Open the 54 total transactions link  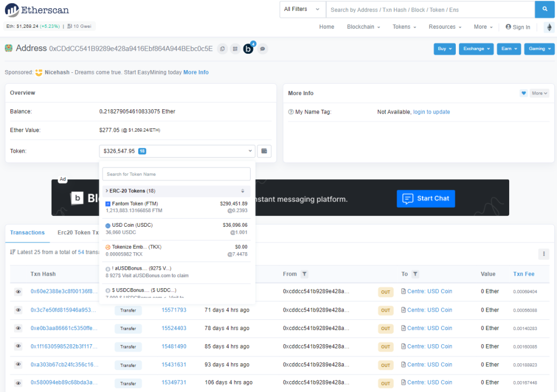pos(81,252)
